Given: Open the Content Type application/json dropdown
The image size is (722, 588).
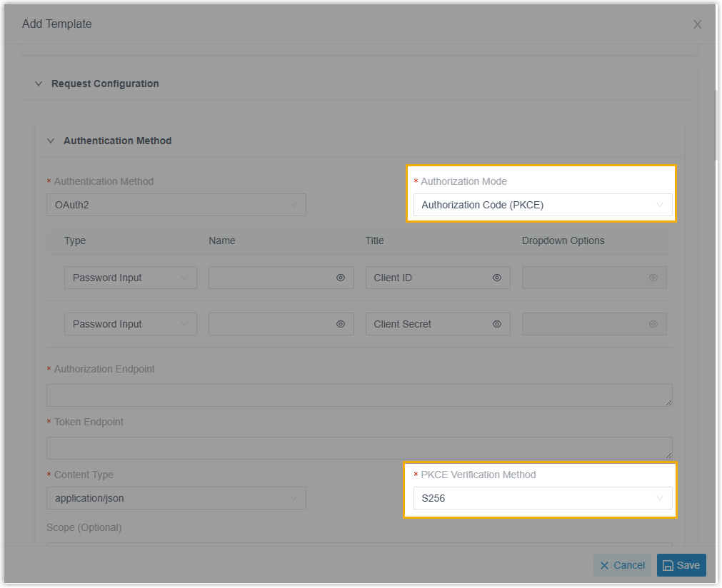Looking at the screenshot, I should (x=176, y=498).
